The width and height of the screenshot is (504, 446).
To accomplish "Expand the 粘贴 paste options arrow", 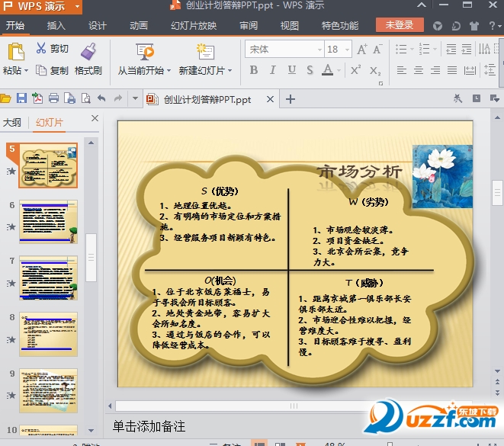I will tap(27, 70).
